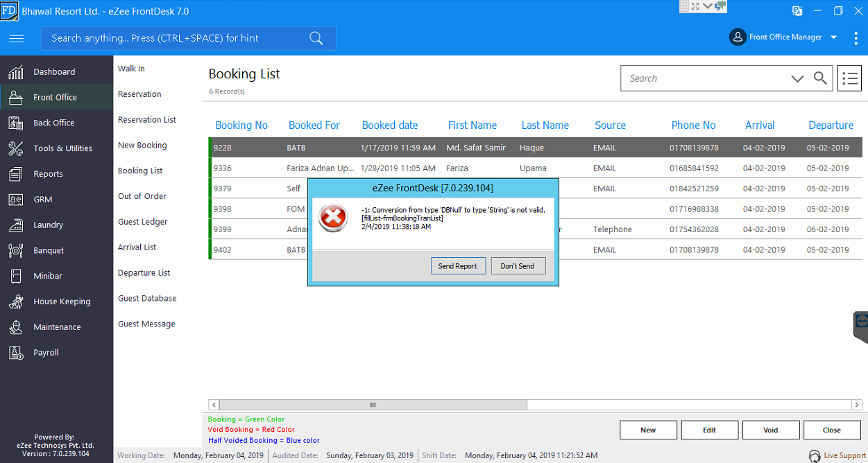The height and width of the screenshot is (463, 868).
Task: Select booking number 9402
Action: (223, 250)
